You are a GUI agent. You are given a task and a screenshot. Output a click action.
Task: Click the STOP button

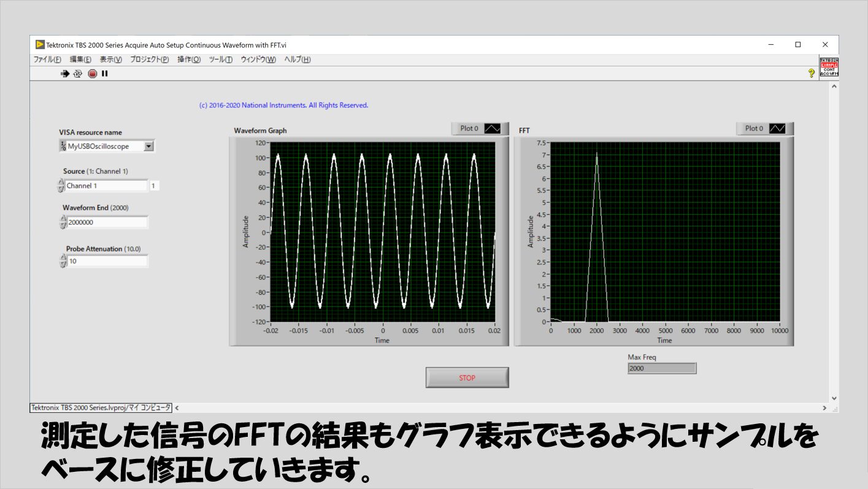[467, 377]
